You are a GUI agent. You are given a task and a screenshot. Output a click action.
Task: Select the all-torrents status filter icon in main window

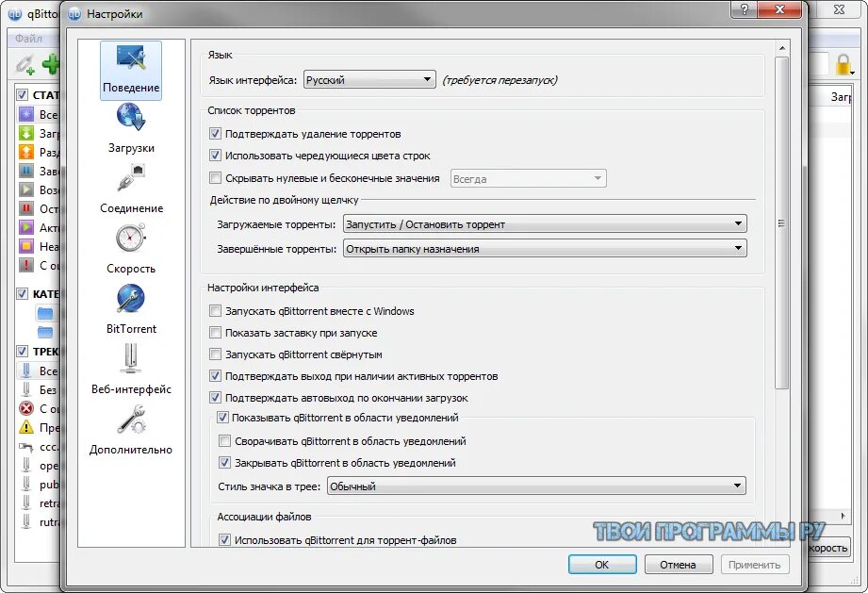click(x=26, y=114)
